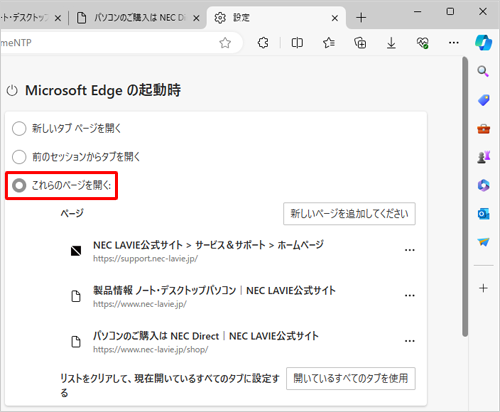The height and width of the screenshot is (412, 500).
Task: Add this page to favorites star
Action: click(225, 43)
